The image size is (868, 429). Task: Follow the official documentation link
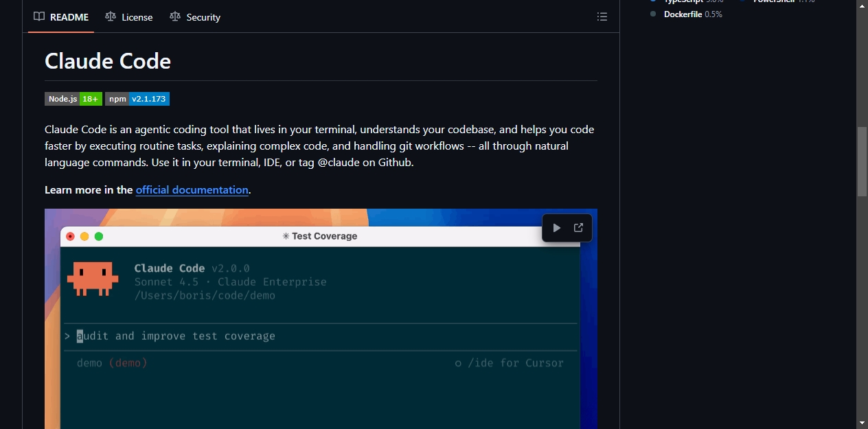[192, 189]
